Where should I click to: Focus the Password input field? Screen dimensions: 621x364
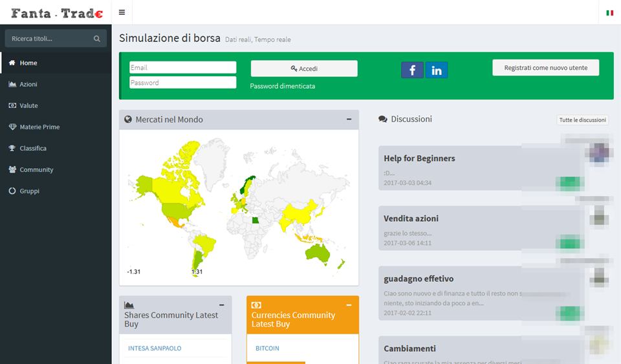click(183, 82)
